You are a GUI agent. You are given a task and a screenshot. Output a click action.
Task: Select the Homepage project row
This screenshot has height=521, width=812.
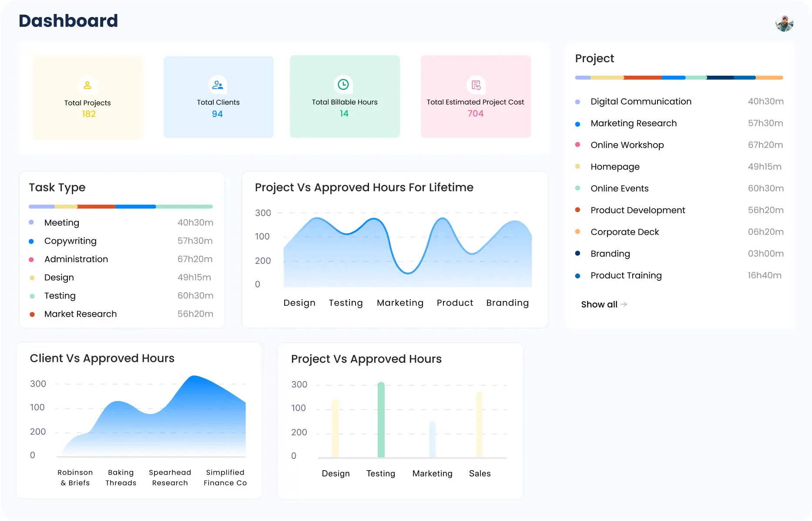coord(679,167)
